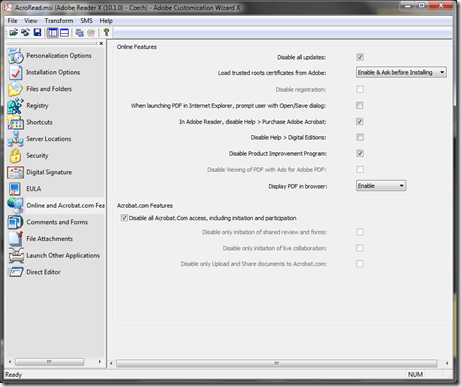Click the yellow Help question mark icon
461x387 pixels.
point(106,32)
